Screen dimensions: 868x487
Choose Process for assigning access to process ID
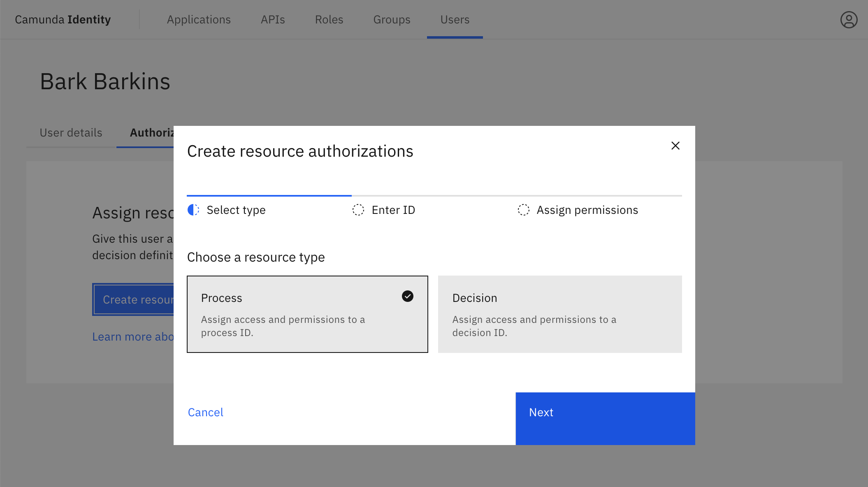[307, 314]
